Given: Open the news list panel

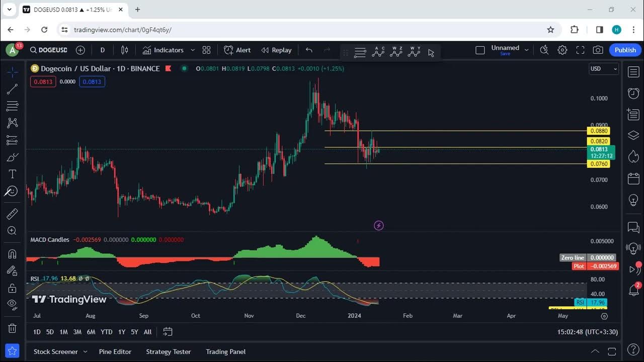Looking at the screenshot, I should [x=633, y=115].
